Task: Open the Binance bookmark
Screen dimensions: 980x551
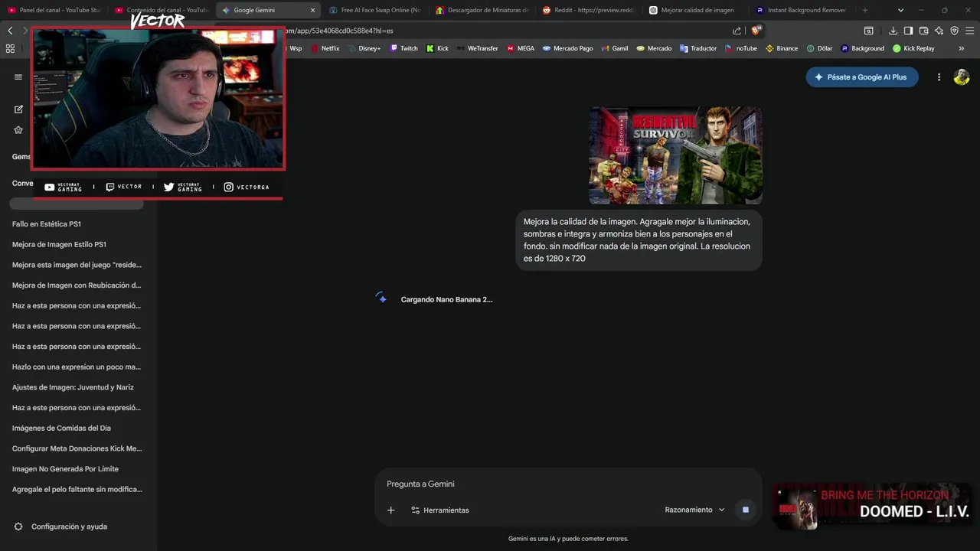Action: click(x=782, y=48)
